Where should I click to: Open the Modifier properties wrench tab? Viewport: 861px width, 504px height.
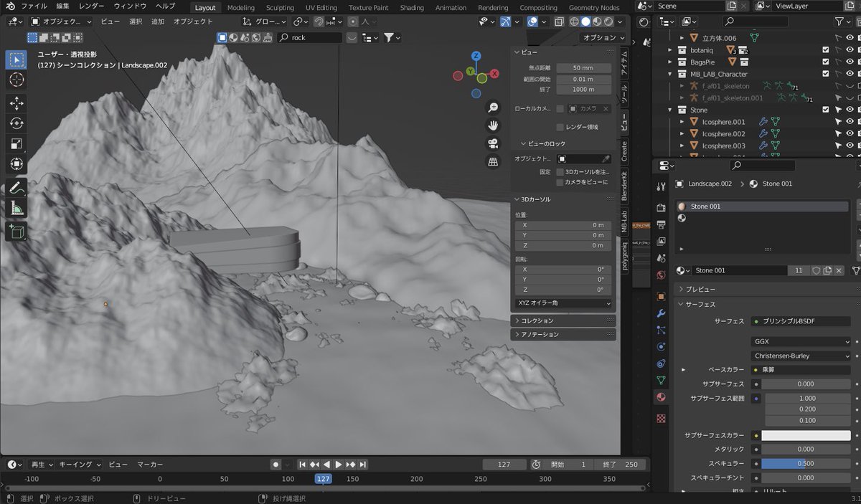pyautogui.click(x=661, y=313)
